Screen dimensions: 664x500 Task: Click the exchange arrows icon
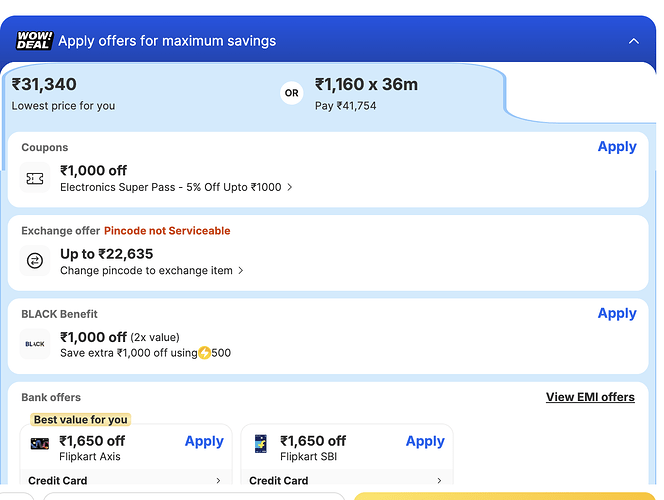[35, 261]
